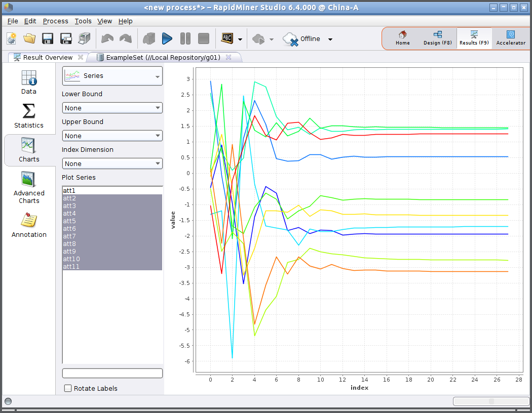532x413 pixels.
Task: Select att10 in Plot Series list
Action: tap(112, 259)
